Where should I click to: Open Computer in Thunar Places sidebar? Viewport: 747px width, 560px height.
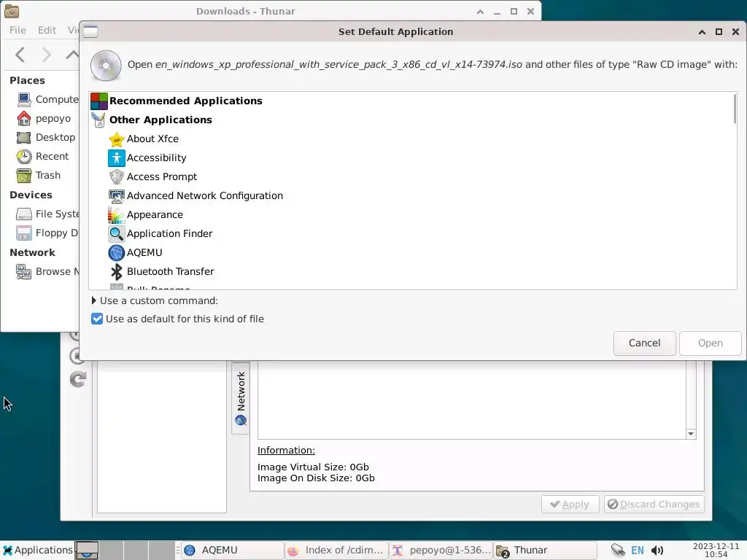[47, 99]
